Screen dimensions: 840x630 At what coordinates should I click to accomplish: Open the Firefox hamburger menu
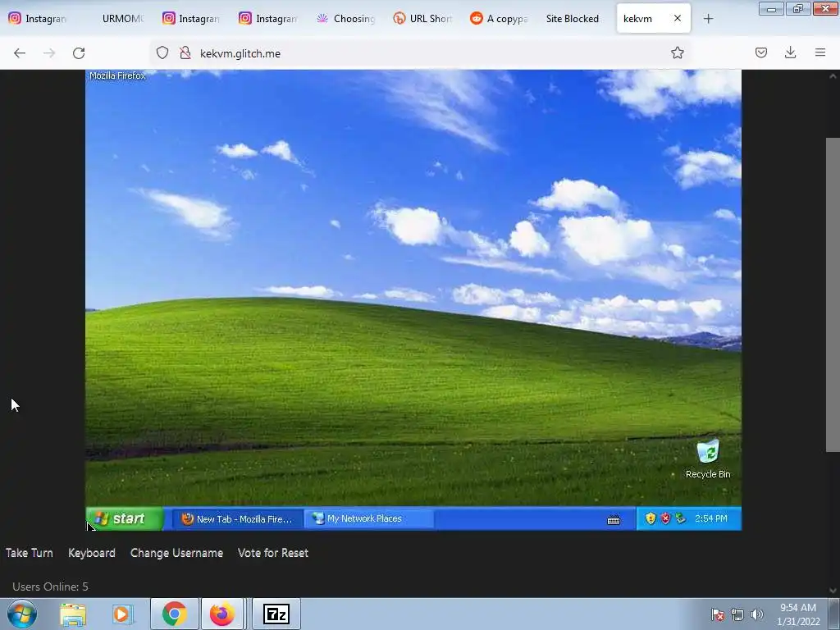[820, 53]
